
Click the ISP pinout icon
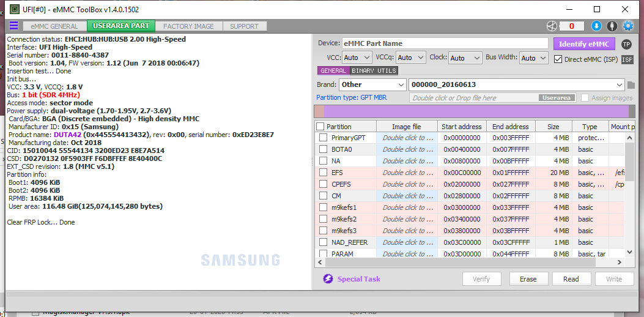[x=627, y=59]
